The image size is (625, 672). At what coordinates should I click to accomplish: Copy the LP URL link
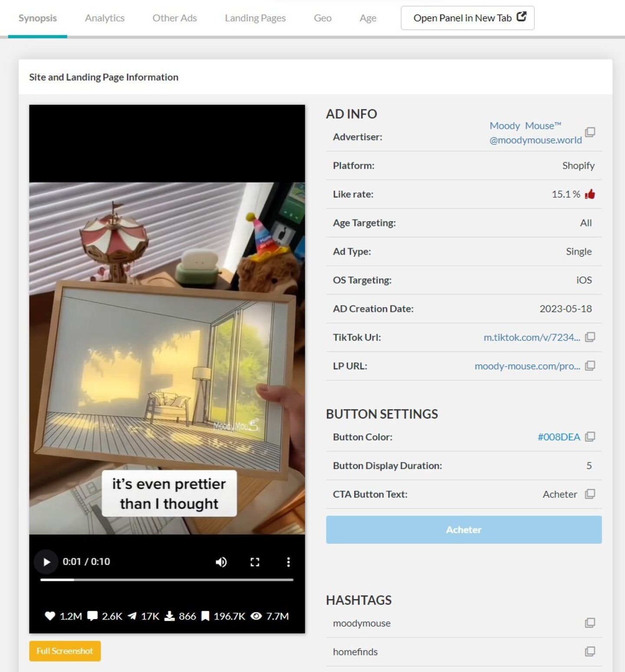(x=590, y=366)
